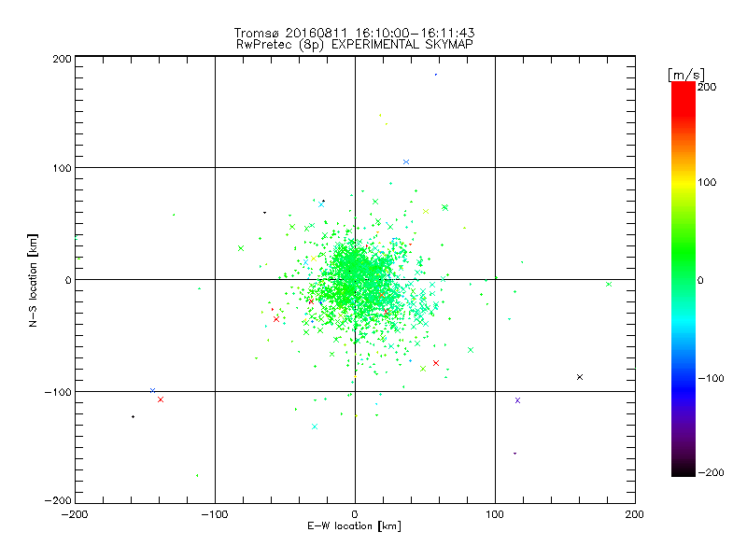Click the x-axis '0' tick label
The width and height of the screenshot is (747, 560).
(x=355, y=514)
